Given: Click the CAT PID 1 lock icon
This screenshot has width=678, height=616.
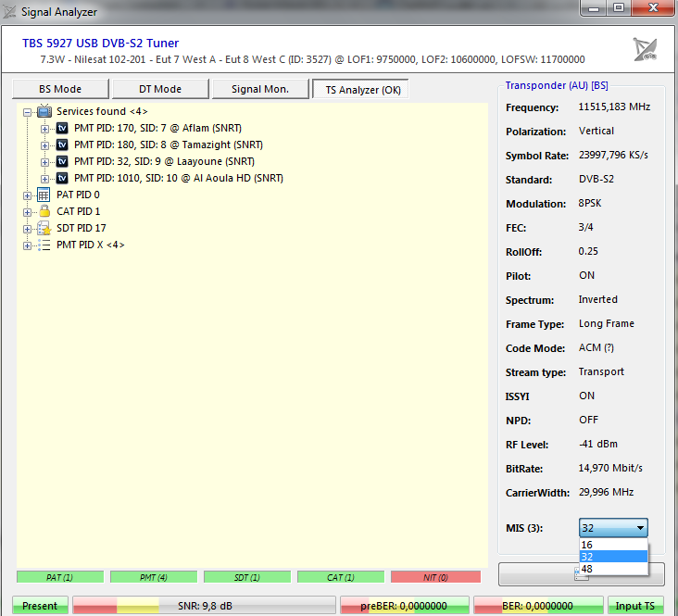Looking at the screenshot, I should point(44,211).
